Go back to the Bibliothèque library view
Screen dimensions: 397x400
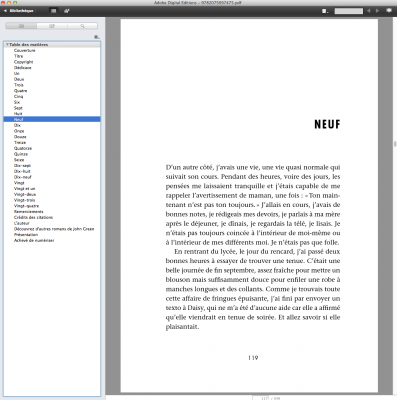[x=19, y=11]
